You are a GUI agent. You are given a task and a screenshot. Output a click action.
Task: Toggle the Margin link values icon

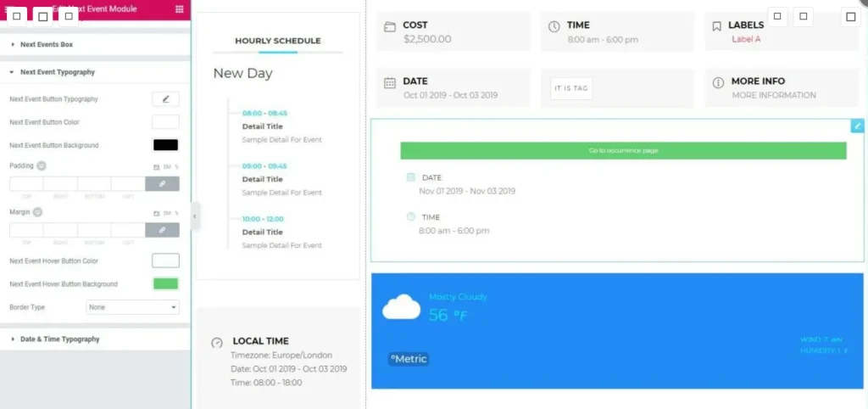click(x=162, y=230)
